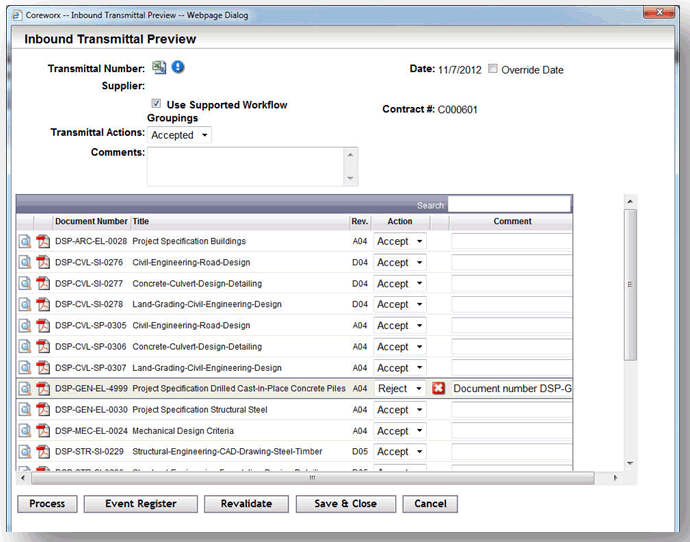
Task: Sort by Rev. column header
Action: (360, 221)
